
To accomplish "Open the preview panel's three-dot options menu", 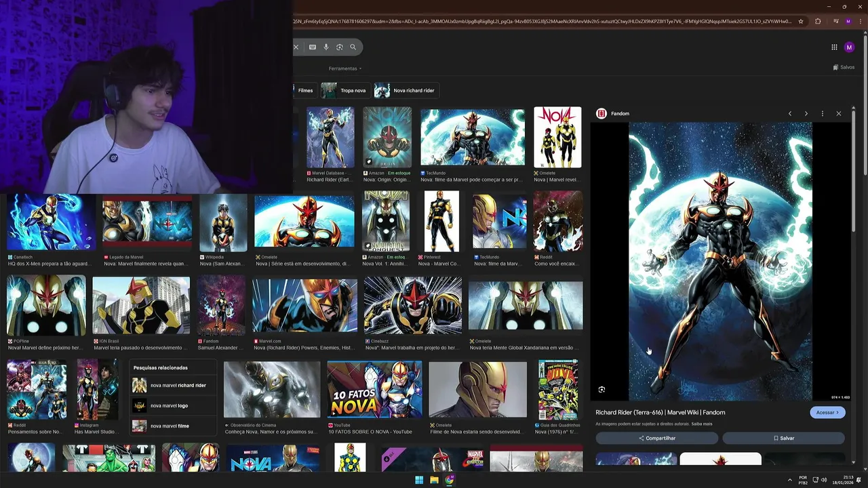I will [822, 114].
